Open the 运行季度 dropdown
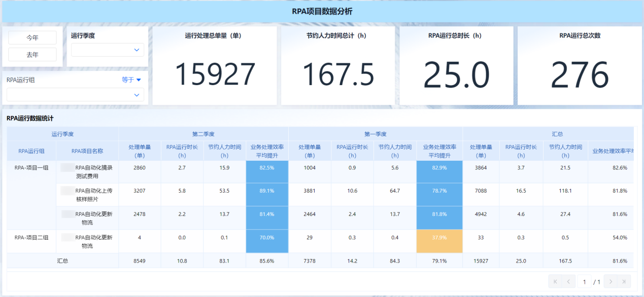Screen dimensions: 644x297 pyautogui.click(x=108, y=50)
